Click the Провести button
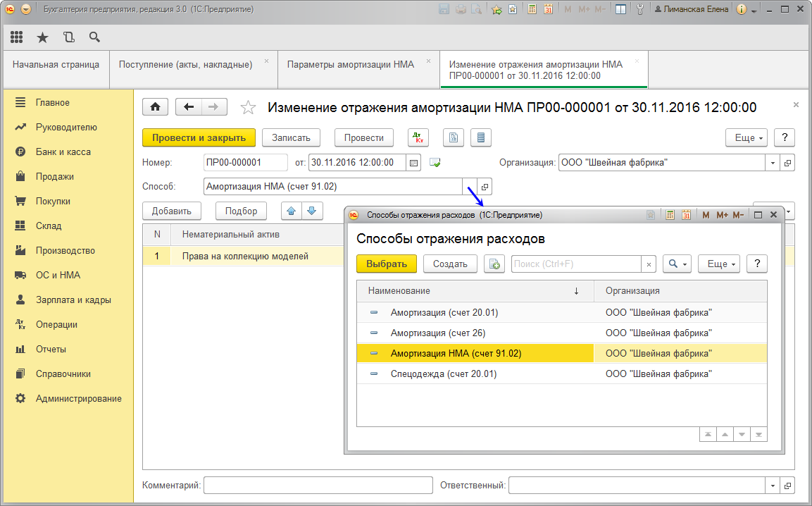The height and width of the screenshot is (506, 812). [364, 137]
